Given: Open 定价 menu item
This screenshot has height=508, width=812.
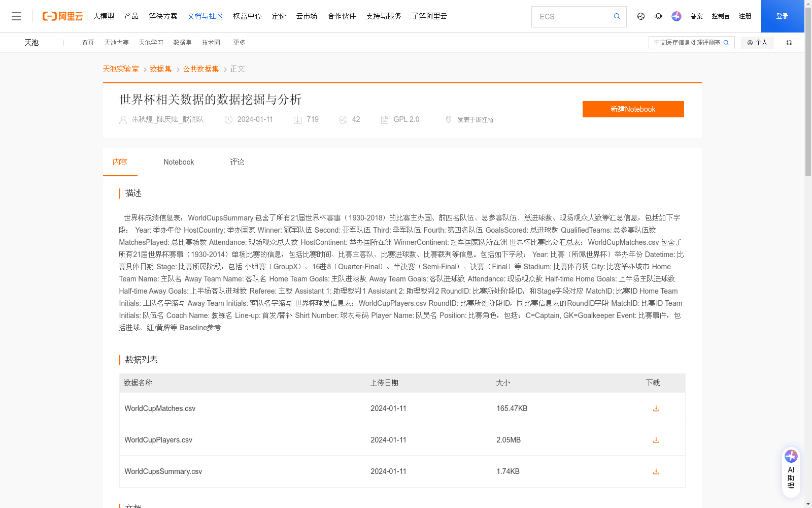Looking at the screenshot, I should click(x=279, y=16).
